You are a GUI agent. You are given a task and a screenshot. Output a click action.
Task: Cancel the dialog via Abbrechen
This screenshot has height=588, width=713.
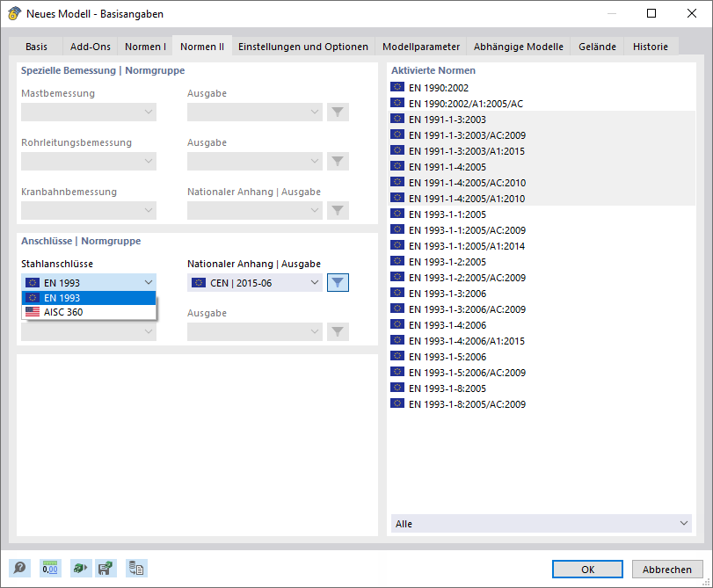tap(666, 568)
